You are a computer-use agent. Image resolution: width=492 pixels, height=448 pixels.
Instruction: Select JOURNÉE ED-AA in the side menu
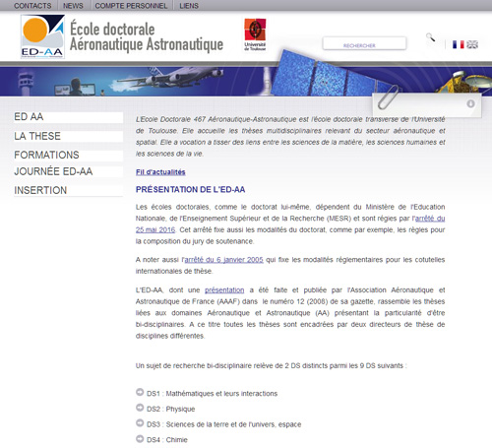coord(68,171)
